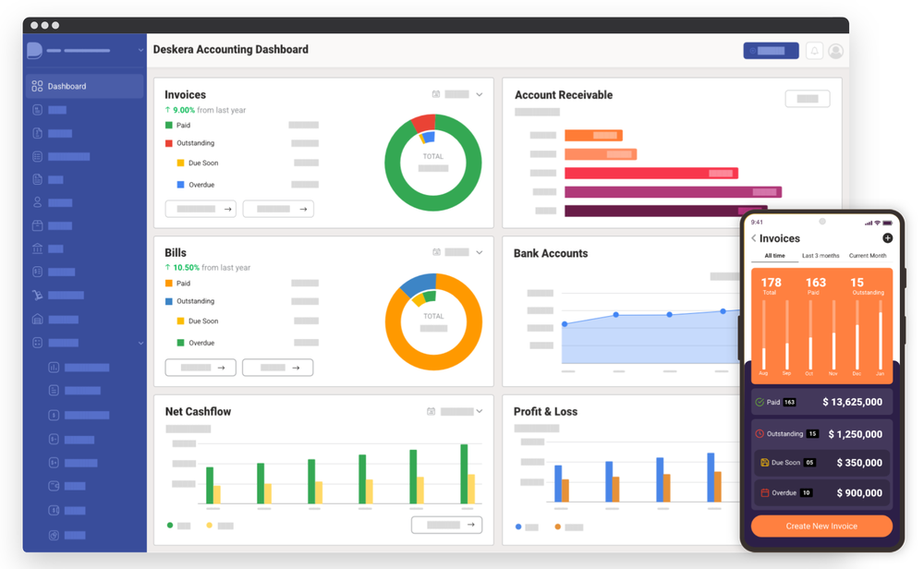Click the pie chart icon at the sidebar bottom

click(54, 535)
